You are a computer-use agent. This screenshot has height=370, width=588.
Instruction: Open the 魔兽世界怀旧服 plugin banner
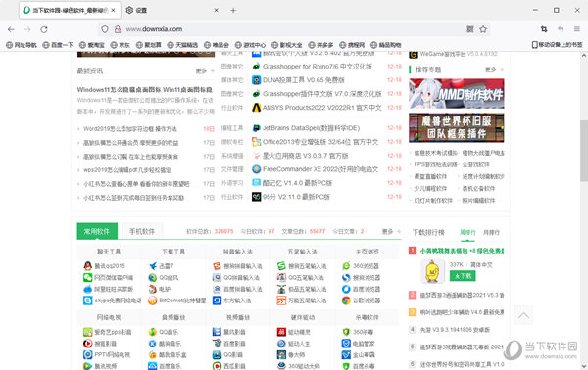coord(457,127)
